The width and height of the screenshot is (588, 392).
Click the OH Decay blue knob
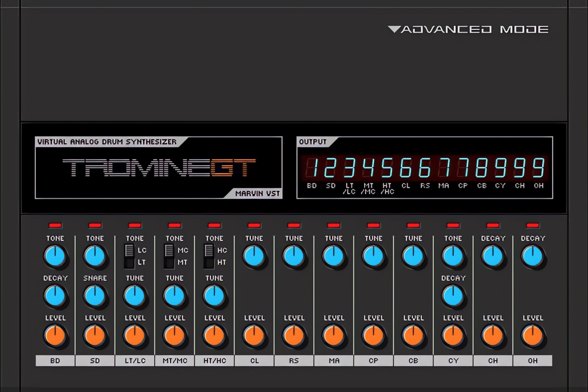click(533, 256)
